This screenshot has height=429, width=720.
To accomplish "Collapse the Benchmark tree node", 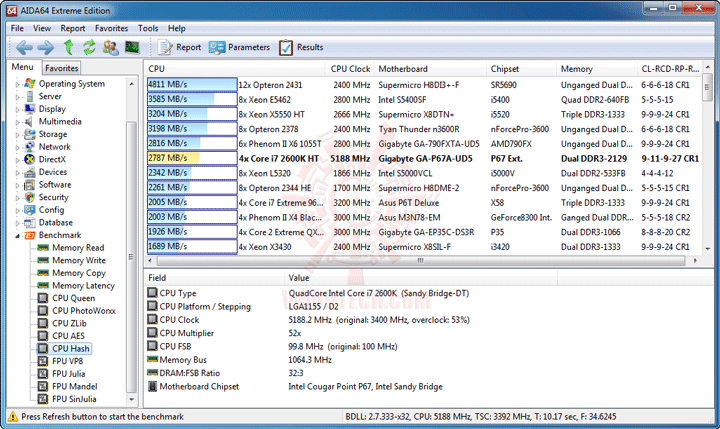I will 17,236.
